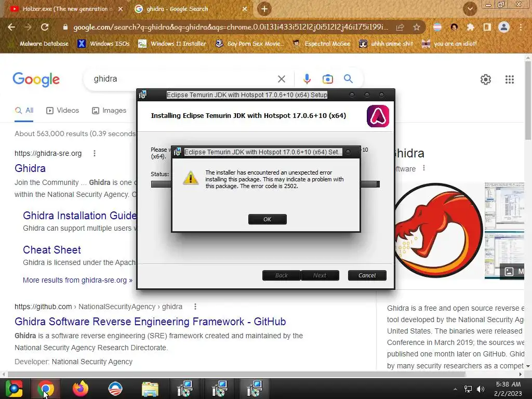Go forward in Chrome history
Image resolution: width=532 pixels, height=399 pixels.
click(28, 27)
